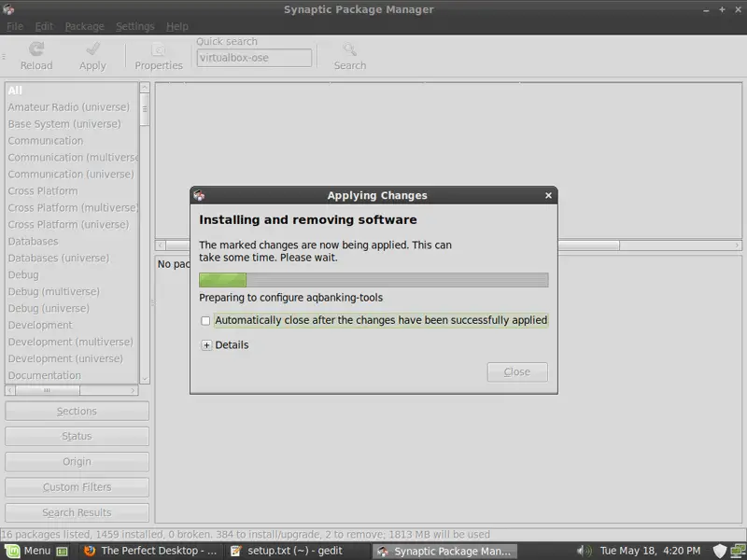The height and width of the screenshot is (560, 747).
Task: Close the Applying Changes dialog with X
Action: [548, 195]
